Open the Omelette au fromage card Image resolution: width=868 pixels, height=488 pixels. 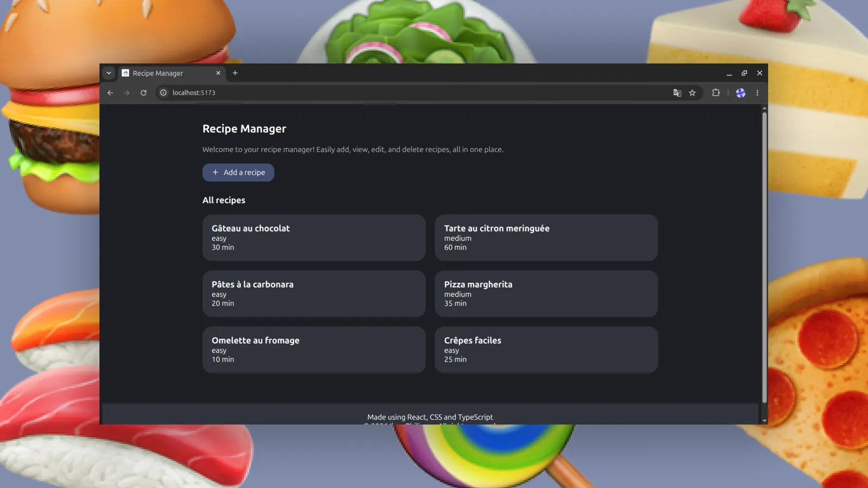point(314,350)
